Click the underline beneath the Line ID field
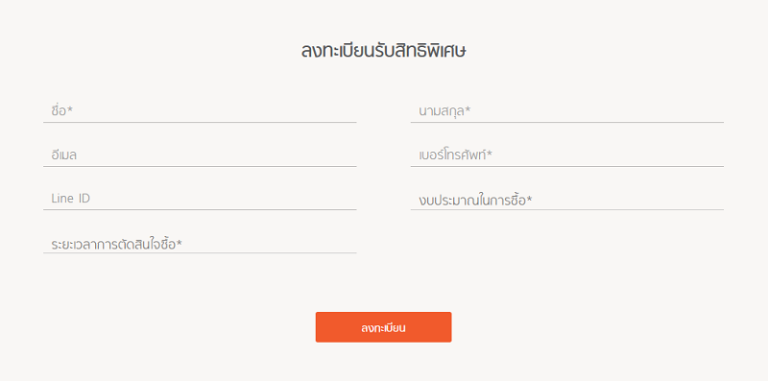This screenshot has height=381, width=768. 200,210
